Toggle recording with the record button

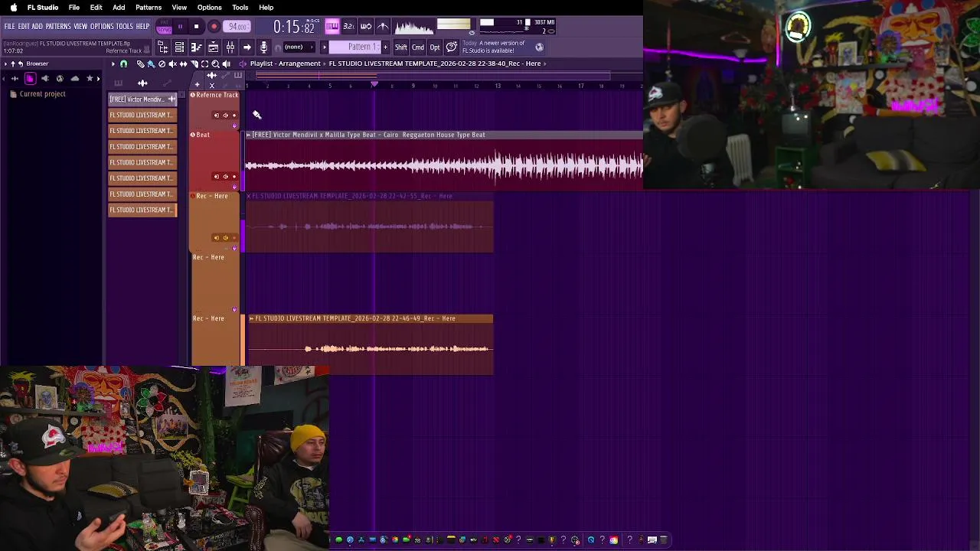214,26
